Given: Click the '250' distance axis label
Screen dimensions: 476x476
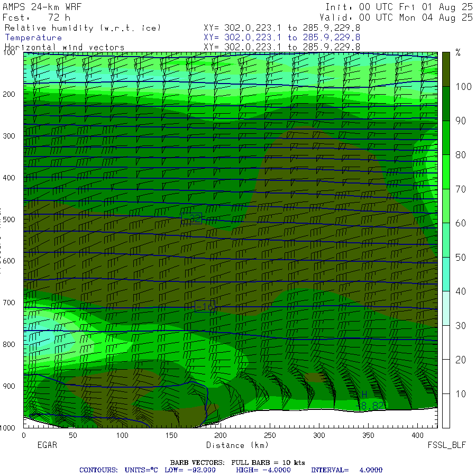Looking at the screenshot, I should (270, 436).
